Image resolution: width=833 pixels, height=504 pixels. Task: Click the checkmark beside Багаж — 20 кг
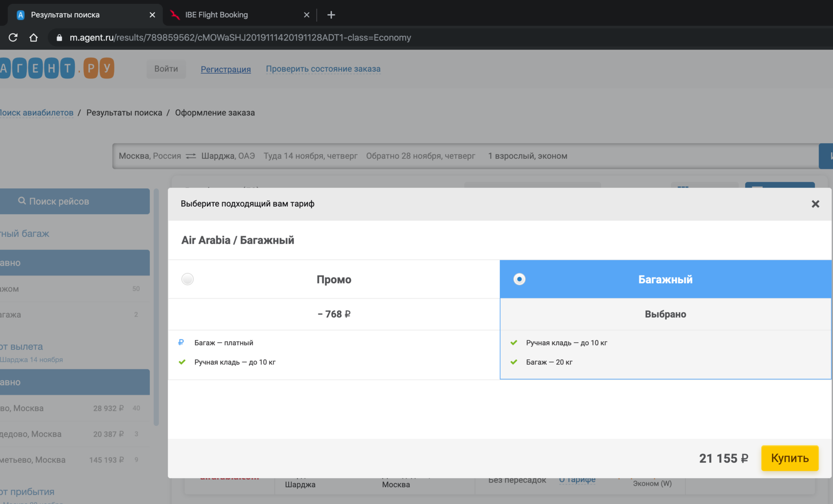(514, 362)
